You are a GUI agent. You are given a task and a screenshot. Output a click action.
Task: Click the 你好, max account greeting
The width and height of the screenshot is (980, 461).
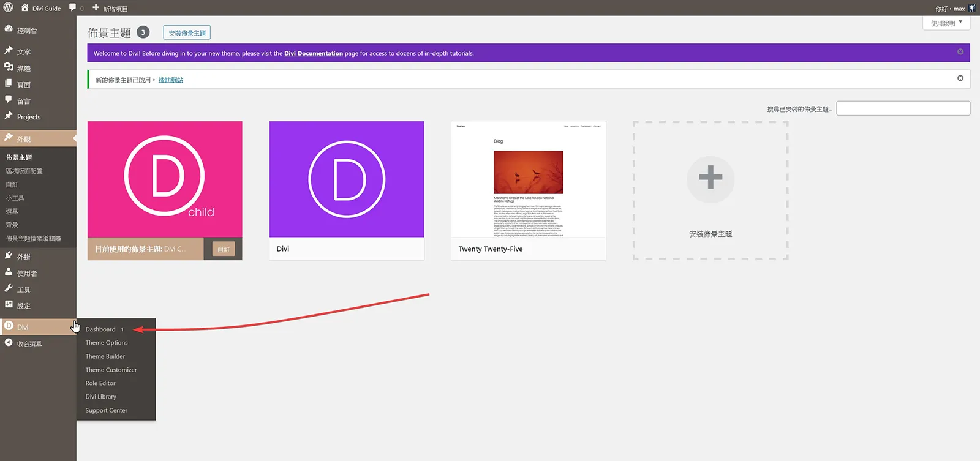tap(950, 9)
